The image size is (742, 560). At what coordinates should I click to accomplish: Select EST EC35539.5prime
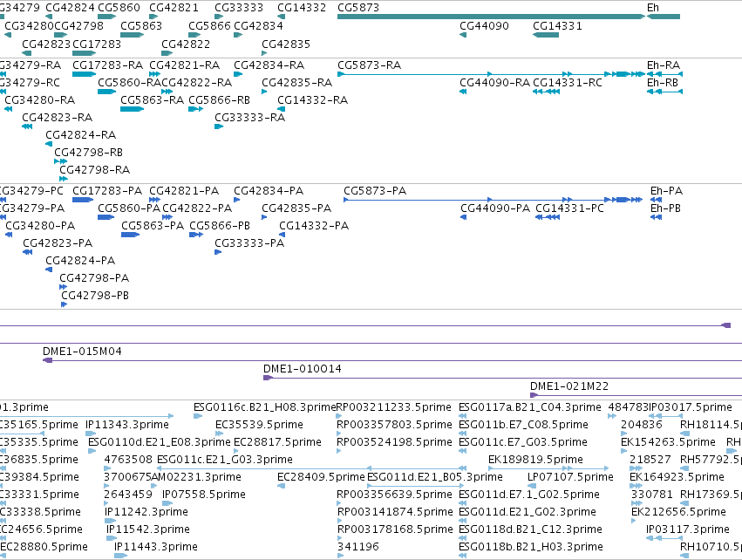(219, 434)
